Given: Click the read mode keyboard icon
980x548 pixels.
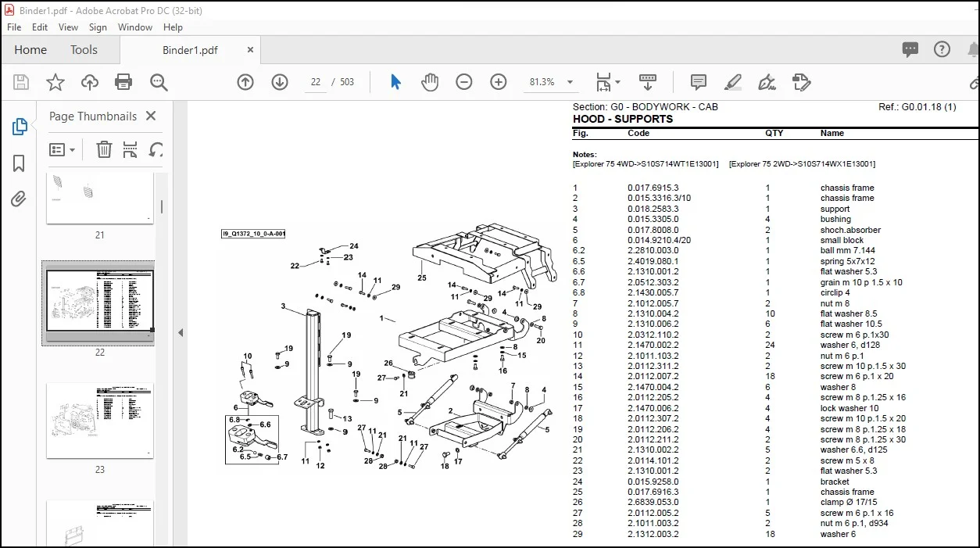Looking at the screenshot, I should click(x=647, y=81).
